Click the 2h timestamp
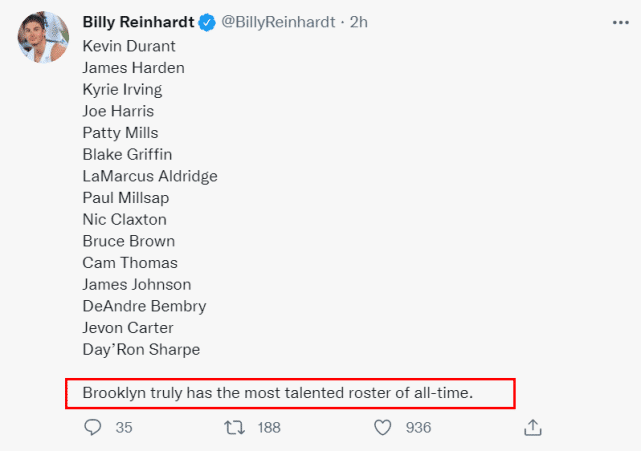Screen dimensions: 641x451 pyautogui.click(x=359, y=21)
